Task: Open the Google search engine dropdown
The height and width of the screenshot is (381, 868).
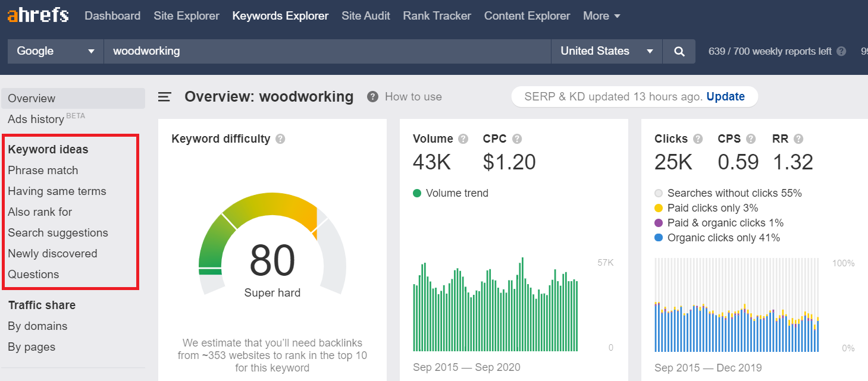Action: [55, 51]
